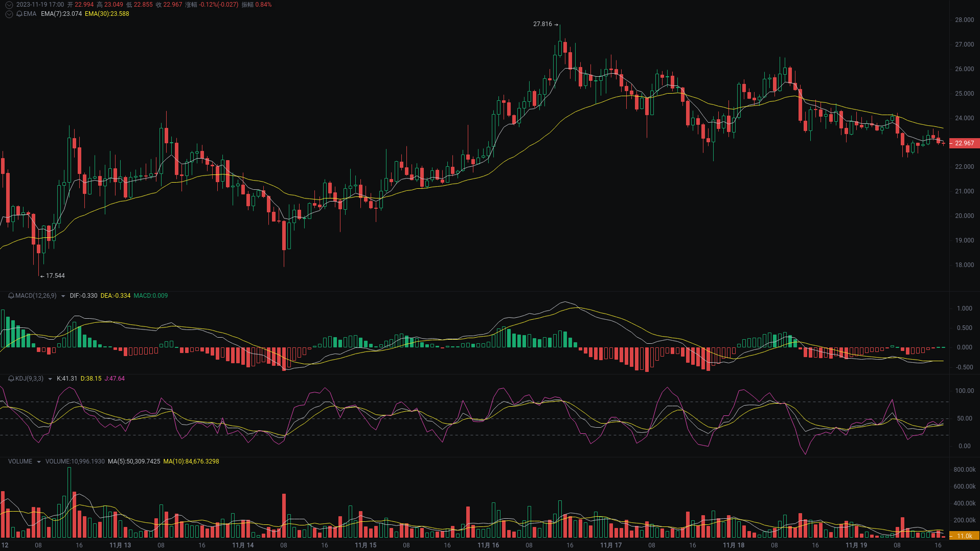Click the KDJ alert bell icon
This screenshot has height=551, width=980.
pos(11,379)
